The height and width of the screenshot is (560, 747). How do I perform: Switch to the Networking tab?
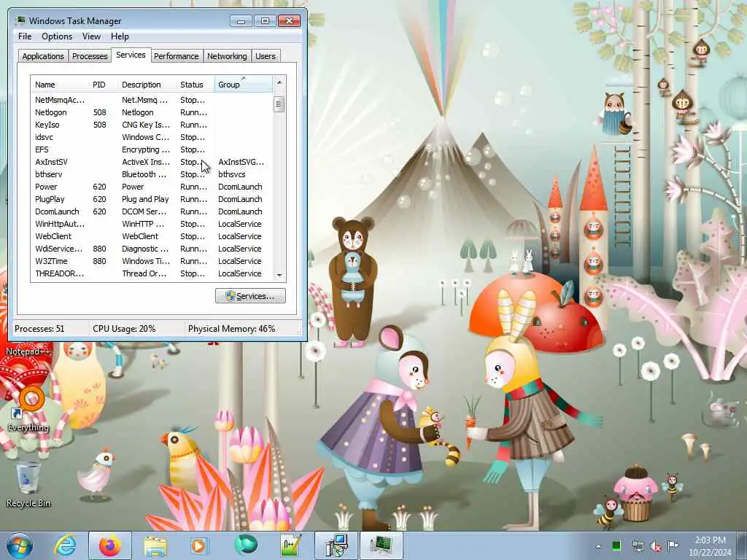tap(227, 56)
